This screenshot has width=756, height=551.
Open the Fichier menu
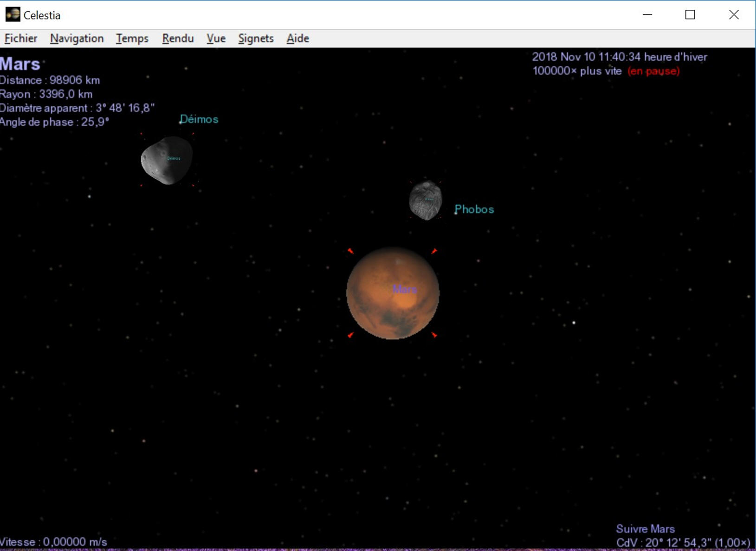[21, 39]
